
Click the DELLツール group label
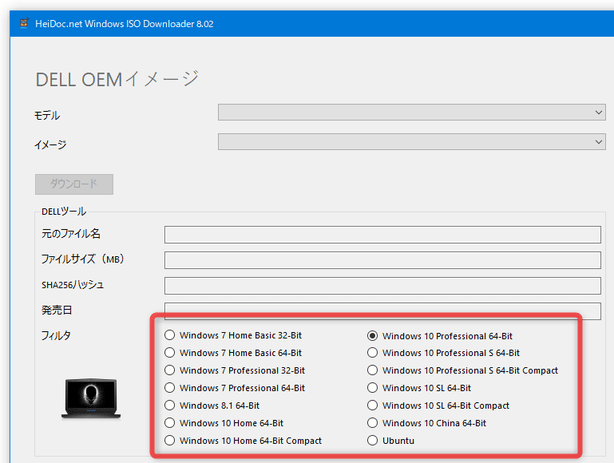click(63, 212)
